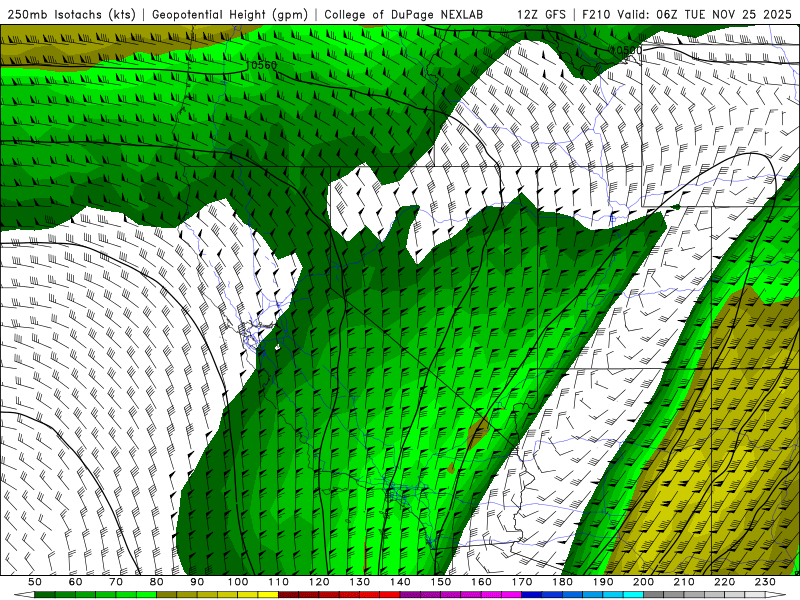Viewport: 800px width, 600px height.
Task: Click the 230 value on color scale
Action: pyautogui.click(x=766, y=582)
